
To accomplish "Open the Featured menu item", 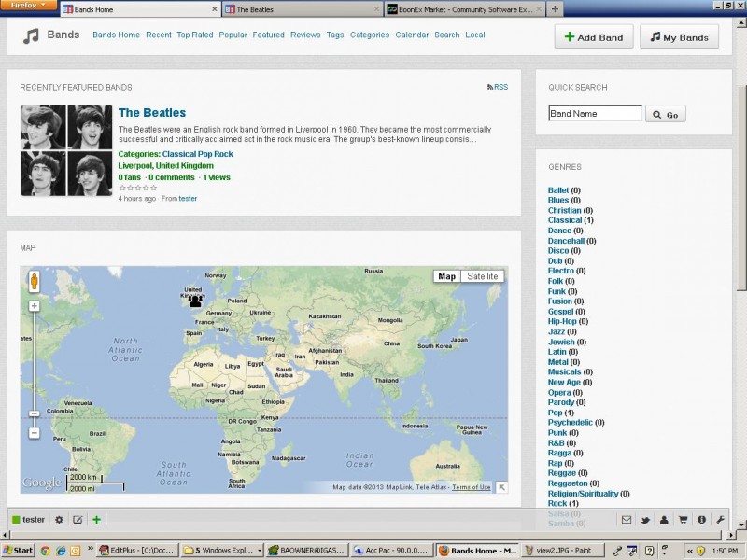I will click(x=268, y=35).
